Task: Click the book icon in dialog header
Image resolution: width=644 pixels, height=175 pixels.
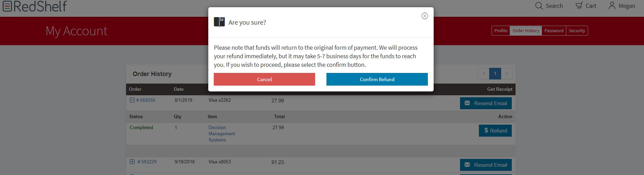Action: (219, 22)
